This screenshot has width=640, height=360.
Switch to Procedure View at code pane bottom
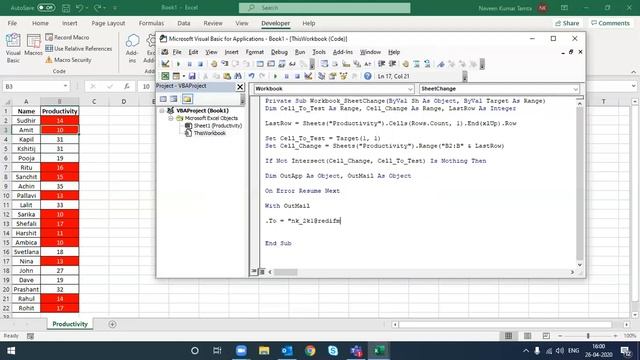tap(253, 271)
